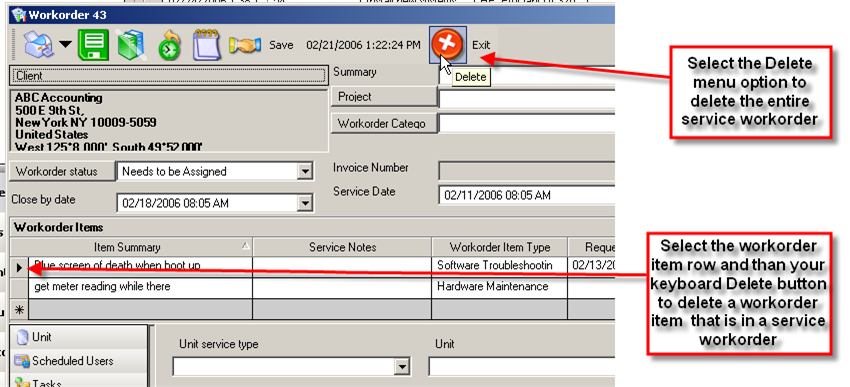Select the get meter reading row selector
The height and width of the screenshot is (387, 850).
[x=20, y=288]
